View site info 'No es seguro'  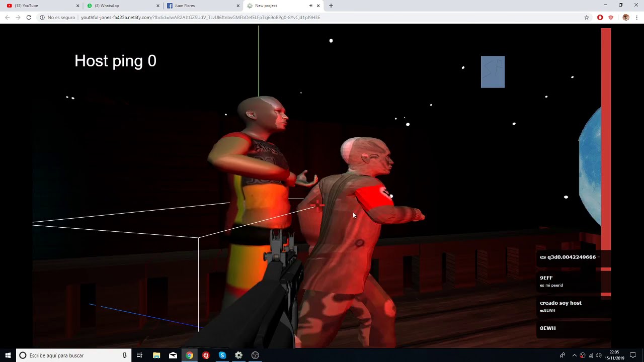click(57, 18)
